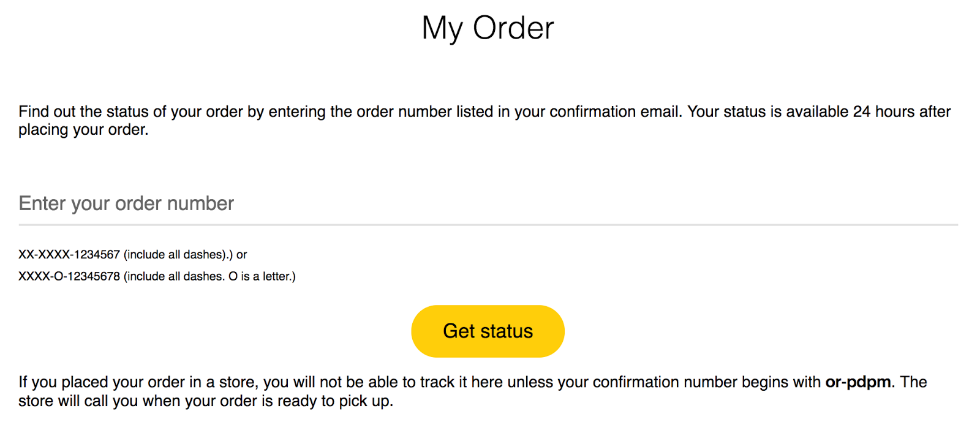This screenshot has height=422, width=980.
Task: Click the bold or-pdpm text
Action: pos(858,382)
